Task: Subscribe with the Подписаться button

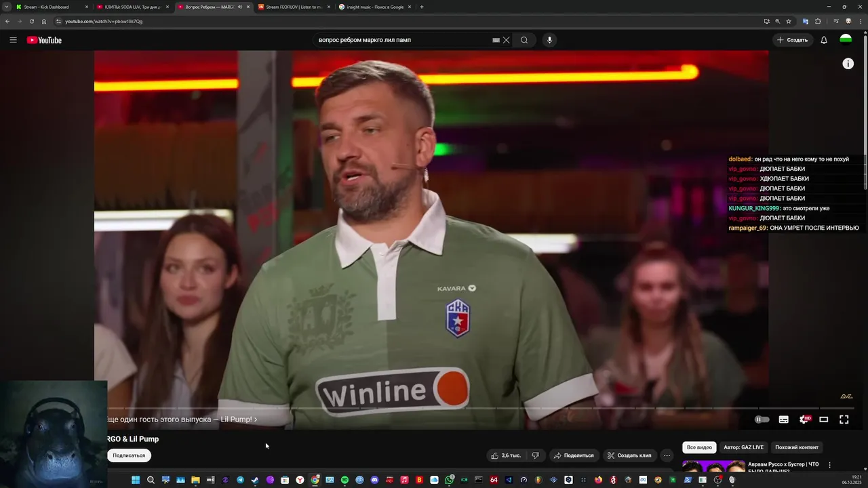Action: click(x=129, y=455)
